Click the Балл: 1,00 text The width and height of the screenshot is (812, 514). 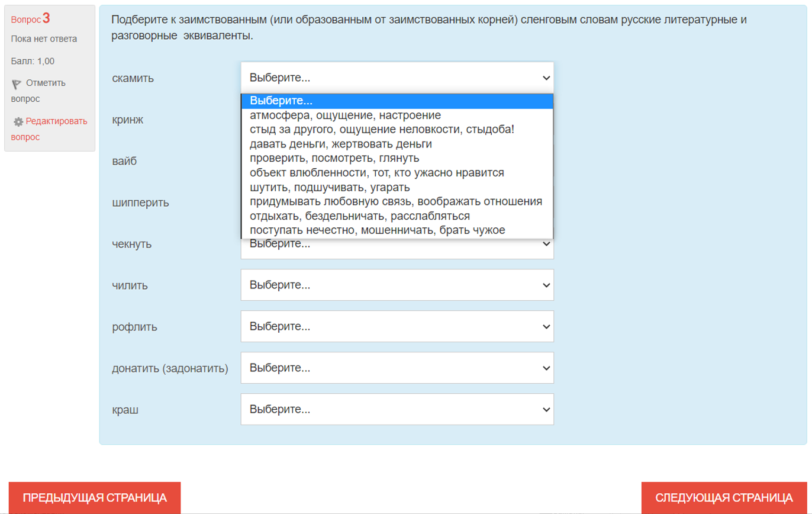[x=33, y=61]
